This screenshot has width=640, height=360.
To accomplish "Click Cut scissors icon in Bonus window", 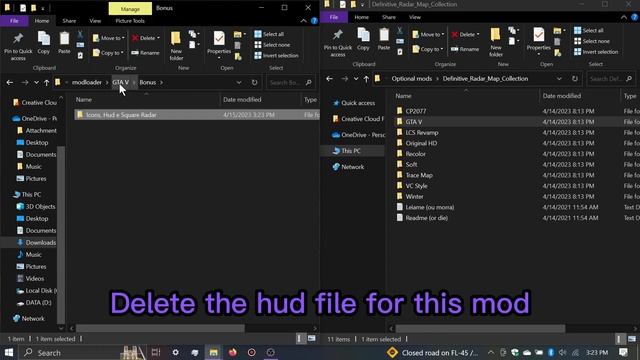I will [80, 34].
